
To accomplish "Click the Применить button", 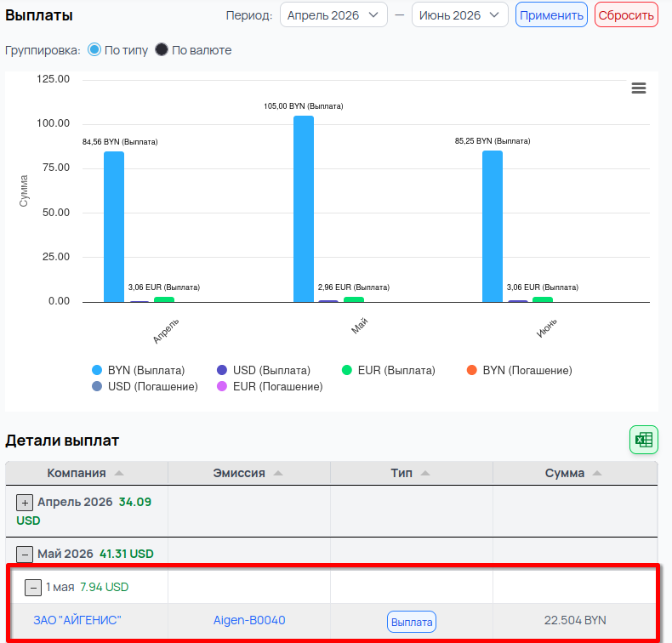I will [x=551, y=15].
